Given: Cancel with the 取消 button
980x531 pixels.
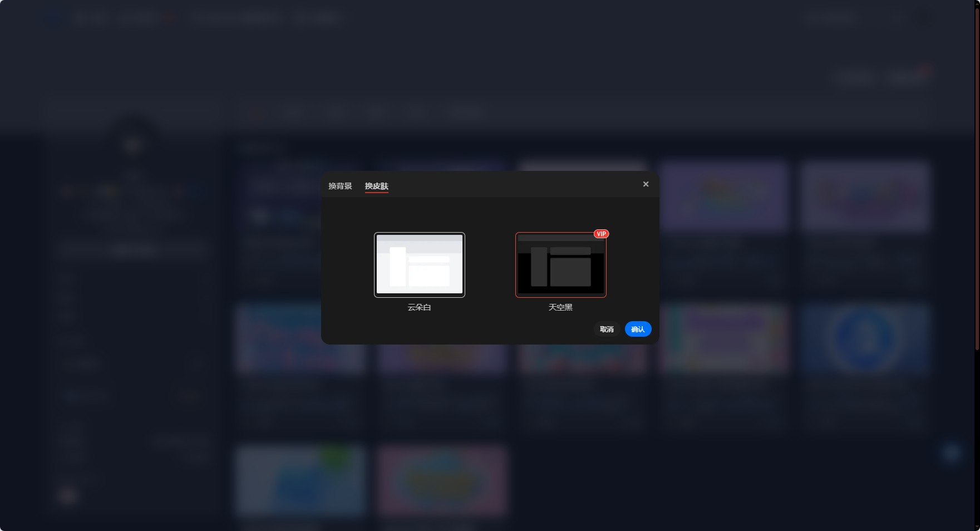Looking at the screenshot, I should click(607, 330).
